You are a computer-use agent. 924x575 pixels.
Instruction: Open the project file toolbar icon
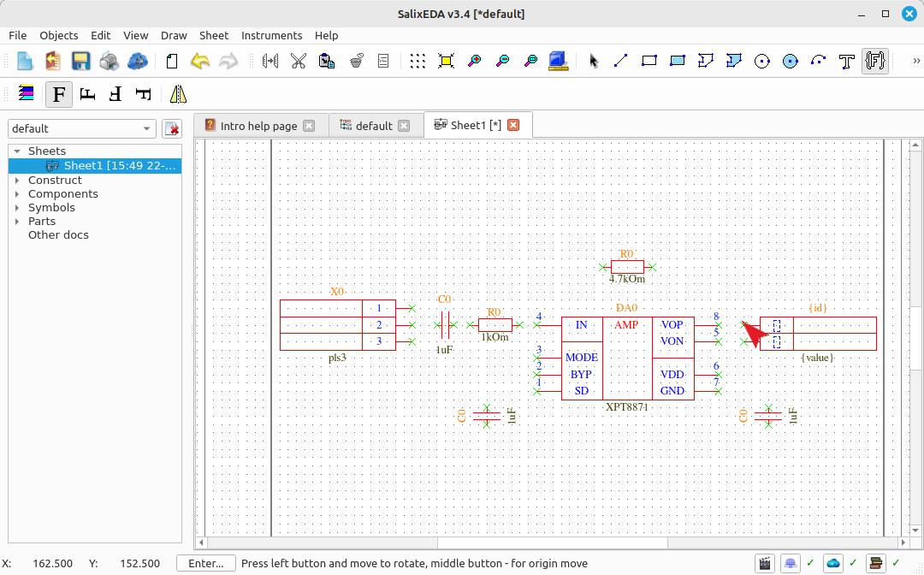[53, 62]
